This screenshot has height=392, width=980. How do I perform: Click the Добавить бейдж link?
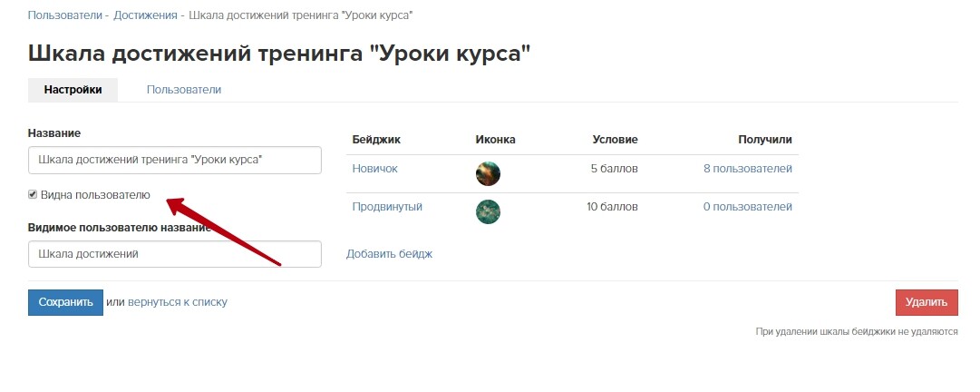pos(390,254)
